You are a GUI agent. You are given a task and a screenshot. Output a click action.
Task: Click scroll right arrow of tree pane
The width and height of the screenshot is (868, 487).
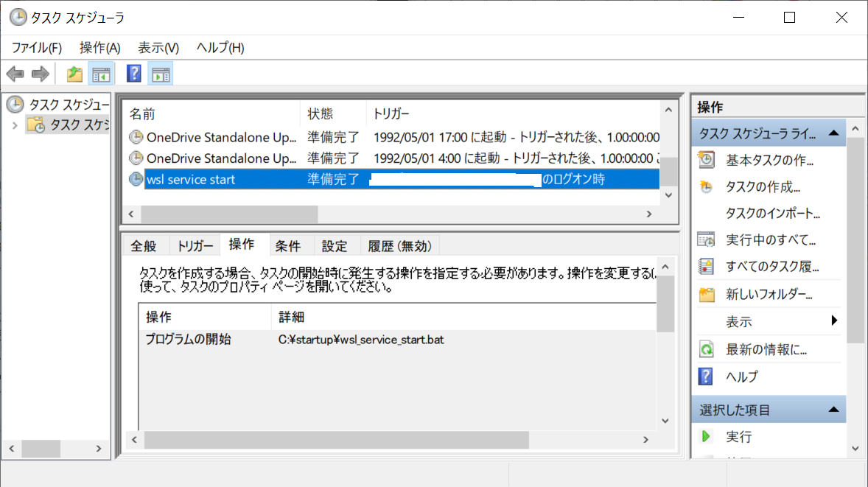99,448
